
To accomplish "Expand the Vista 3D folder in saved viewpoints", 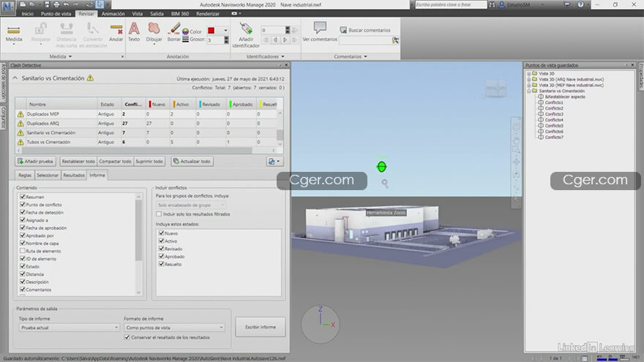I will (x=529, y=73).
